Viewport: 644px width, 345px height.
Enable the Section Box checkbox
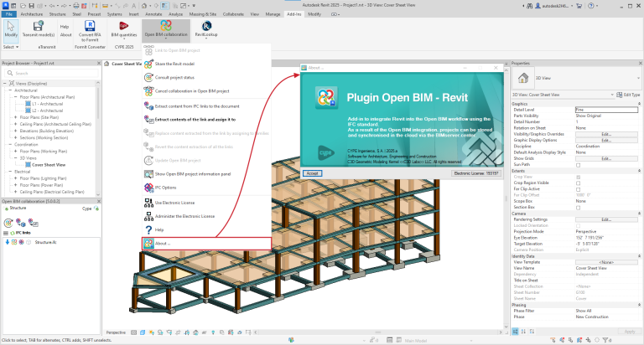pos(579,208)
